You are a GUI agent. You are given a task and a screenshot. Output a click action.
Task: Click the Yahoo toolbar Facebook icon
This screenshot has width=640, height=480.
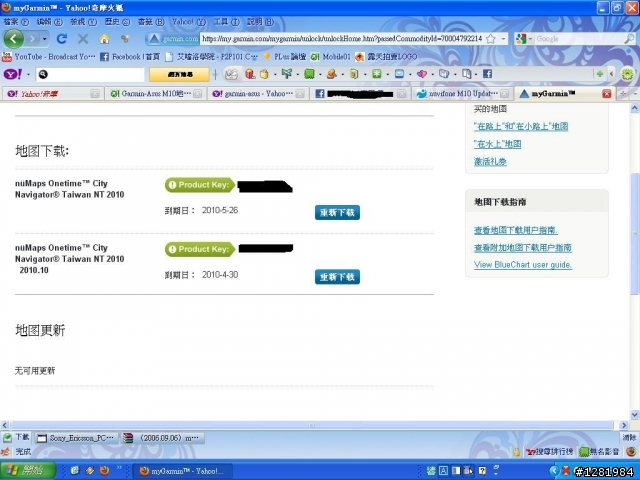click(487, 74)
